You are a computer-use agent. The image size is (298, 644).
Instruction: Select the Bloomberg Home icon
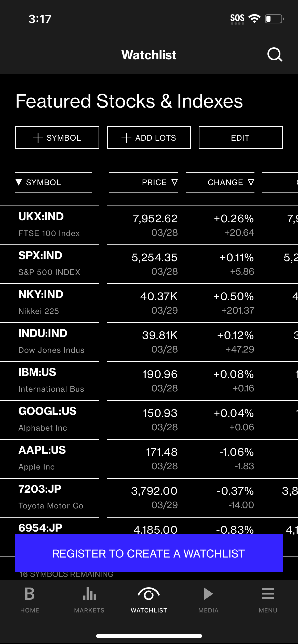point(30,594)
